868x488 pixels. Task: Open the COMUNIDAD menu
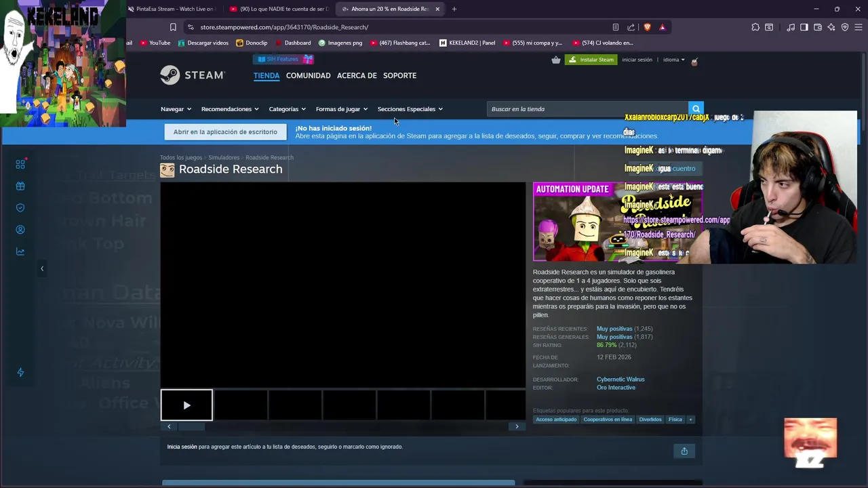click(x=309, y=75)
